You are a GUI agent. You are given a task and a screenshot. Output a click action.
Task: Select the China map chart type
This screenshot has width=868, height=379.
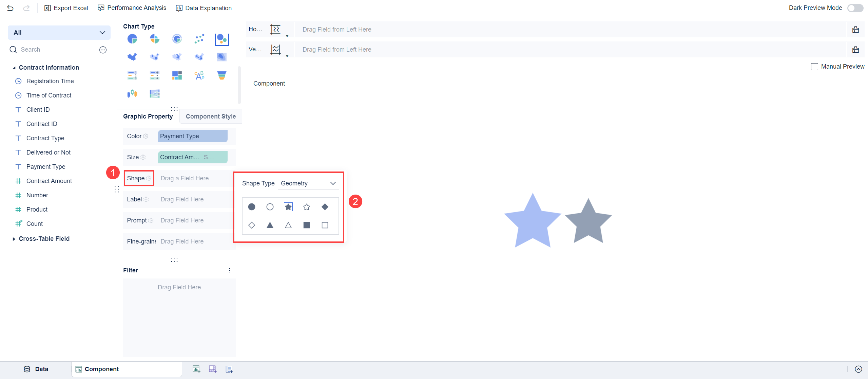(x=132, y=57)
